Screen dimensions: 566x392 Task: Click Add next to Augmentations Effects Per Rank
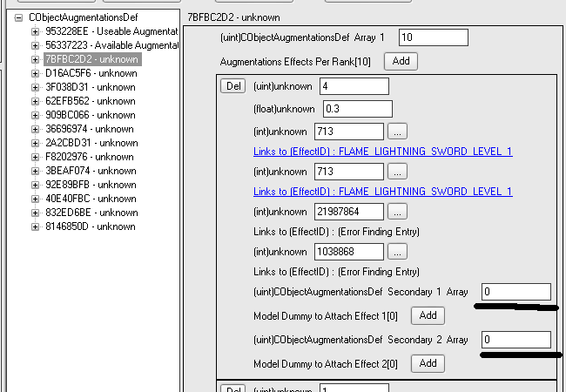click(400, 61)
